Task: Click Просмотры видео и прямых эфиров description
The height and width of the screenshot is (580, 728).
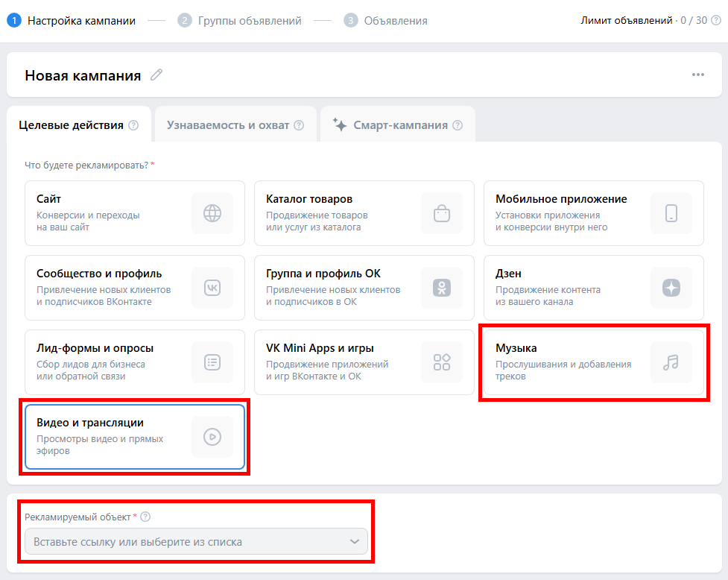Action: pos(100,445)
